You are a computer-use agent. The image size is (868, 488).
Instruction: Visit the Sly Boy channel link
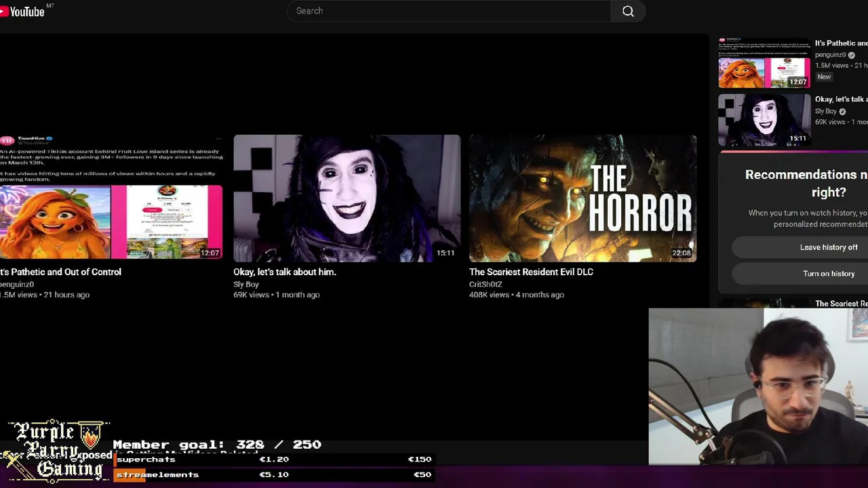246,285
